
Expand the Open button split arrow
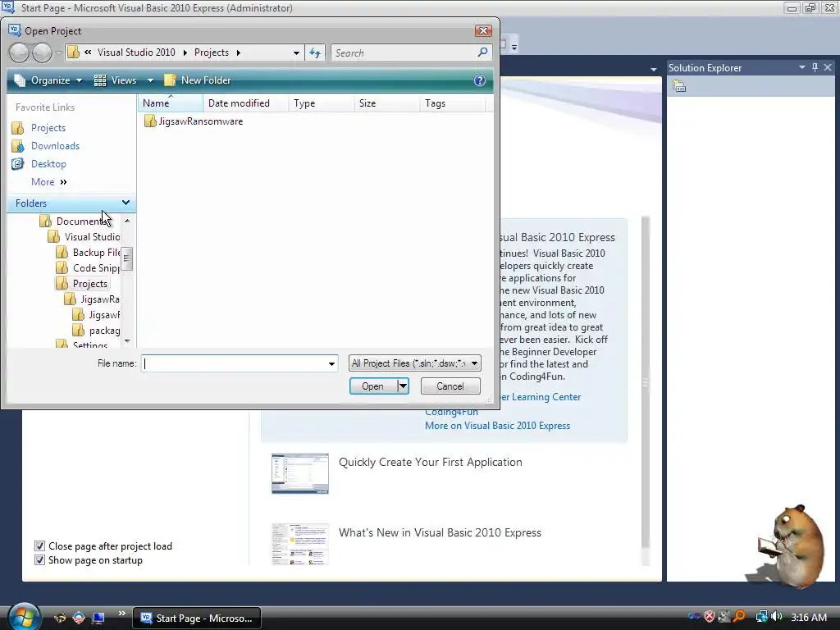(403, 386)
